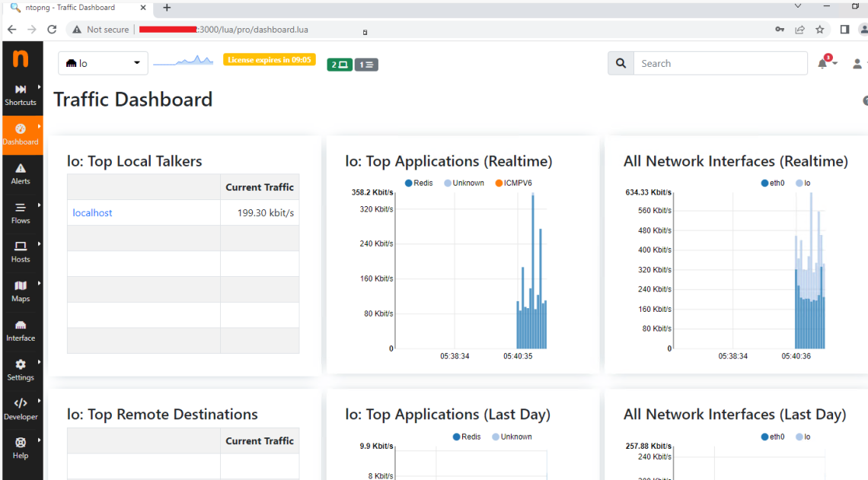Open the user profile menu

tap(858, 64)
